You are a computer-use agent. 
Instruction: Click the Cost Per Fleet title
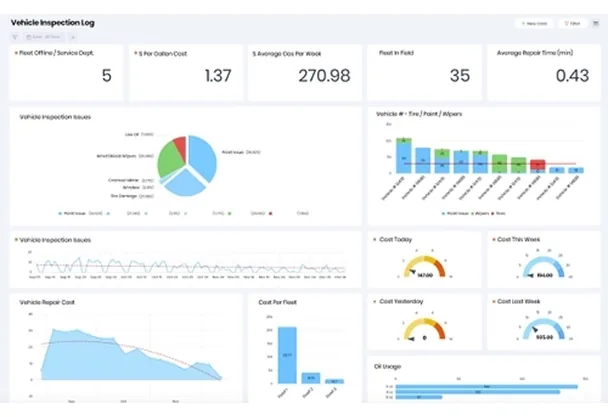click(x=278, y=302)
